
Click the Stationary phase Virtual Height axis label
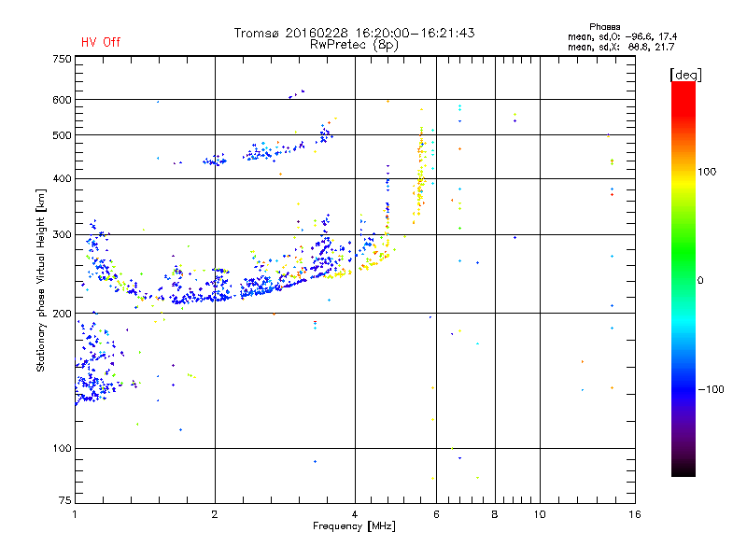click(x=41, y=281)
